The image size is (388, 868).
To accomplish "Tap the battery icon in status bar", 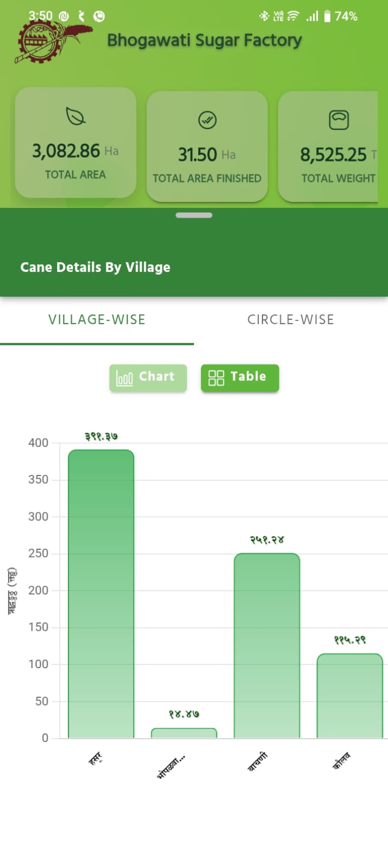I will [x=327, y=16].
